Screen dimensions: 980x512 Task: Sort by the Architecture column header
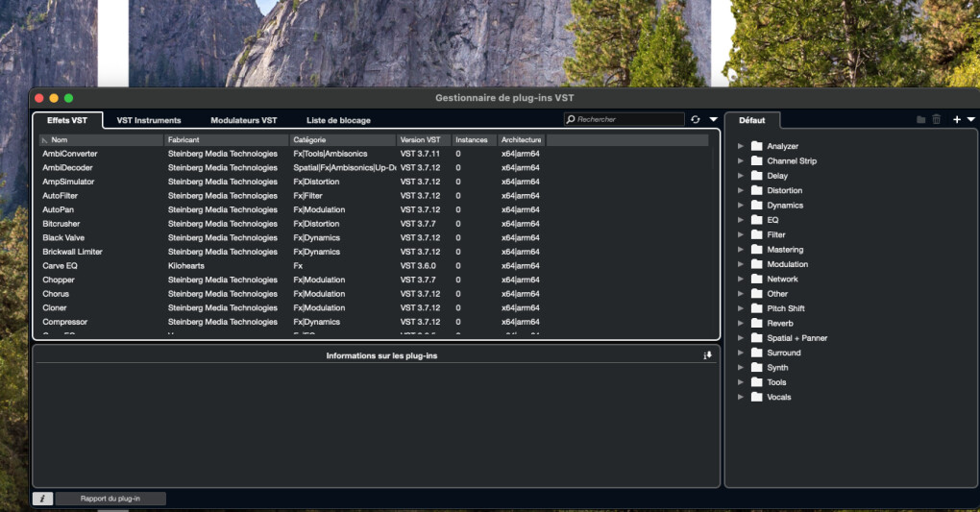tap(522, 140)
